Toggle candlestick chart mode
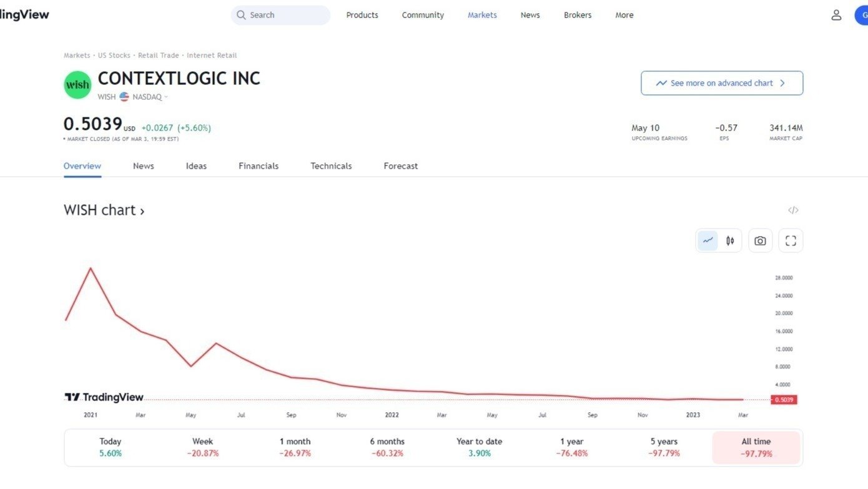868x489 pixels. pos(729,240)
